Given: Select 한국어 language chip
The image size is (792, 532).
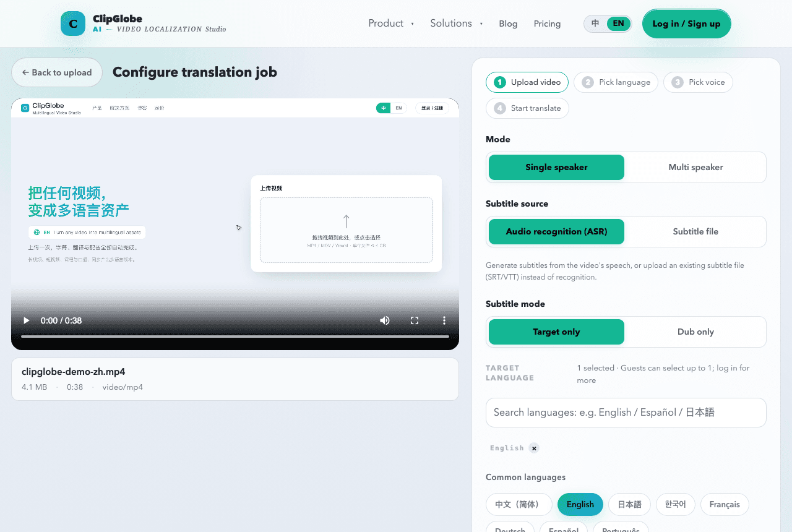Looking at the screenshot, I should pos(676,504).
